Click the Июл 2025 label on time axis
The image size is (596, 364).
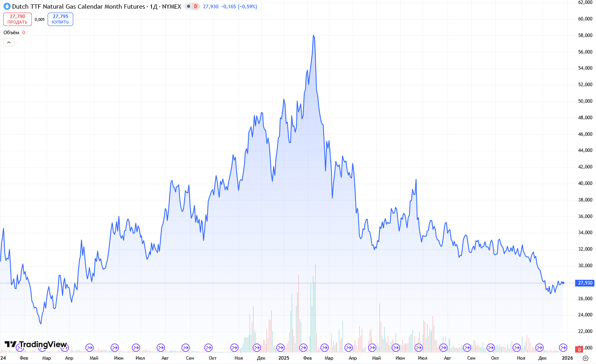coord(422,358)
